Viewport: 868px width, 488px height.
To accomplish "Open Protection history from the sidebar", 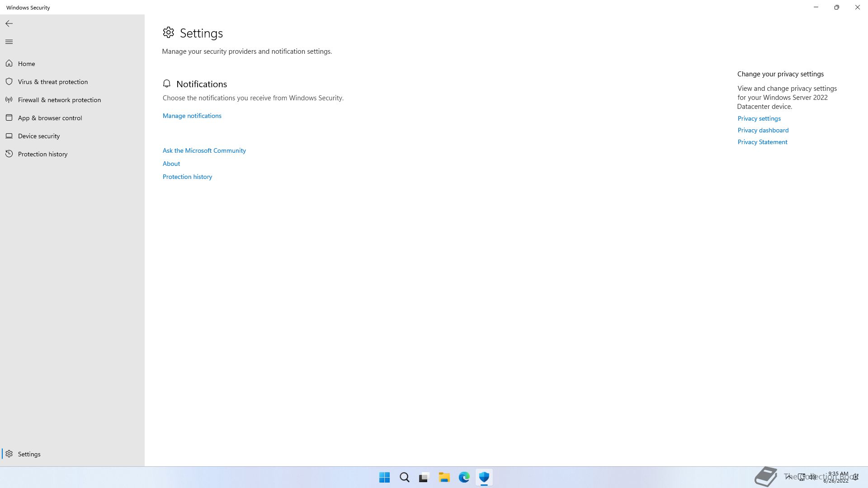I will point(72,154).
